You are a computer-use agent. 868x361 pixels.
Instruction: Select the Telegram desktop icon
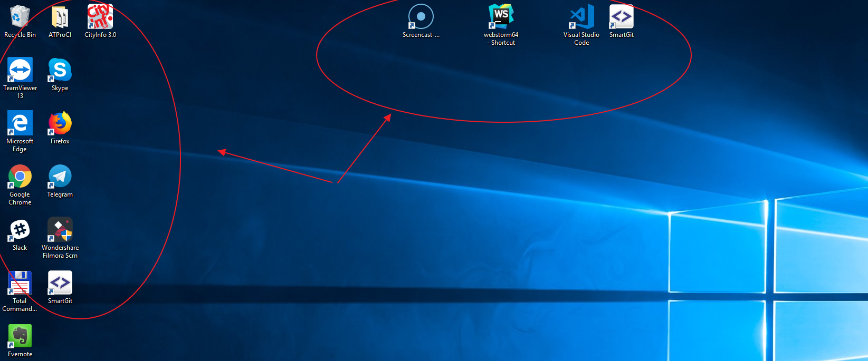[x=60, y=177]
